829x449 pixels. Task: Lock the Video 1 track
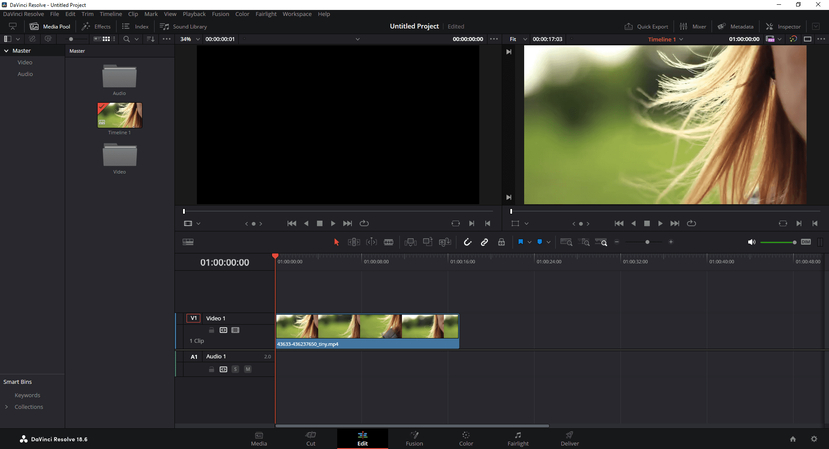click(x=211, y=330)
